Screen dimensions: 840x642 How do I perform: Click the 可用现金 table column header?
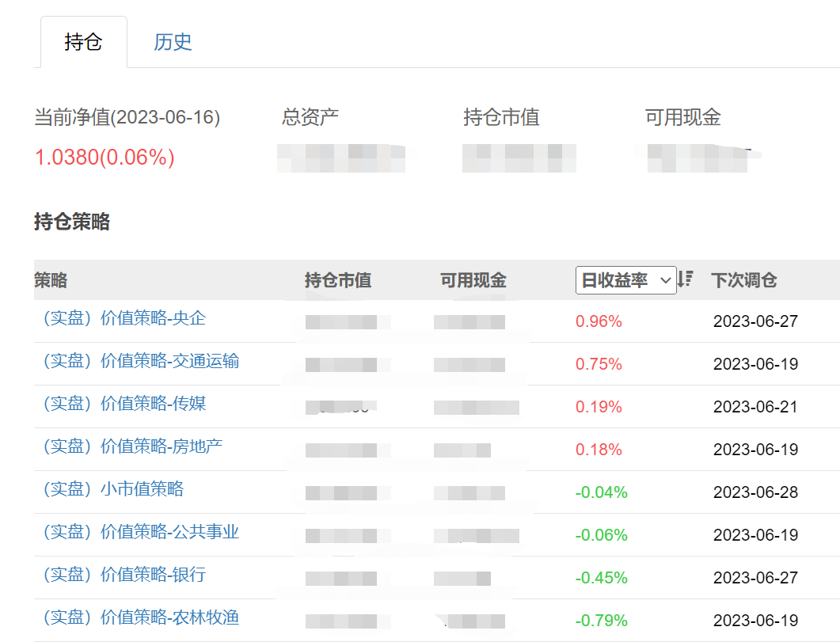pyautogui.click(x=473, y=280)
